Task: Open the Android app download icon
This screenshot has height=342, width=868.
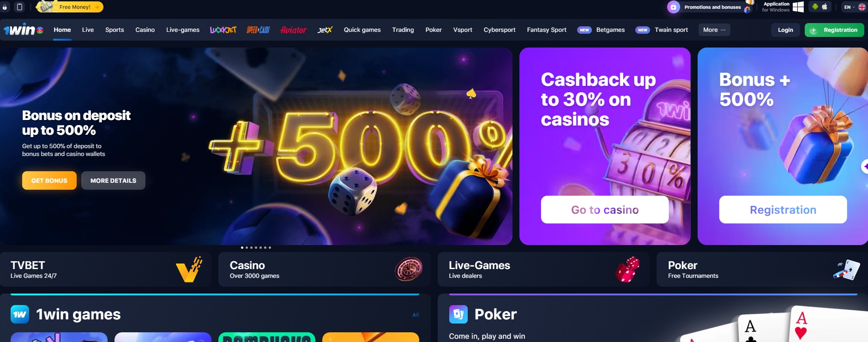Action: [x=815, y=7]
